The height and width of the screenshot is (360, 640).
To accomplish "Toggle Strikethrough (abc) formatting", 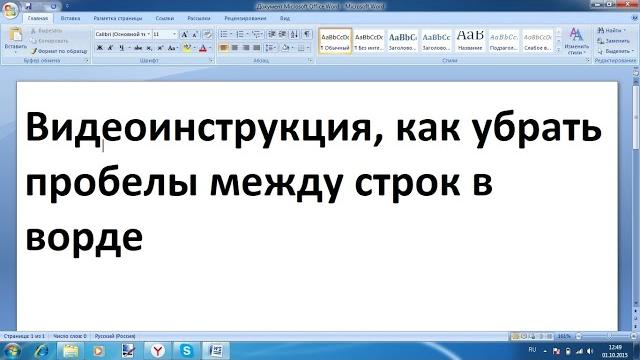I will tap(138, 48).
